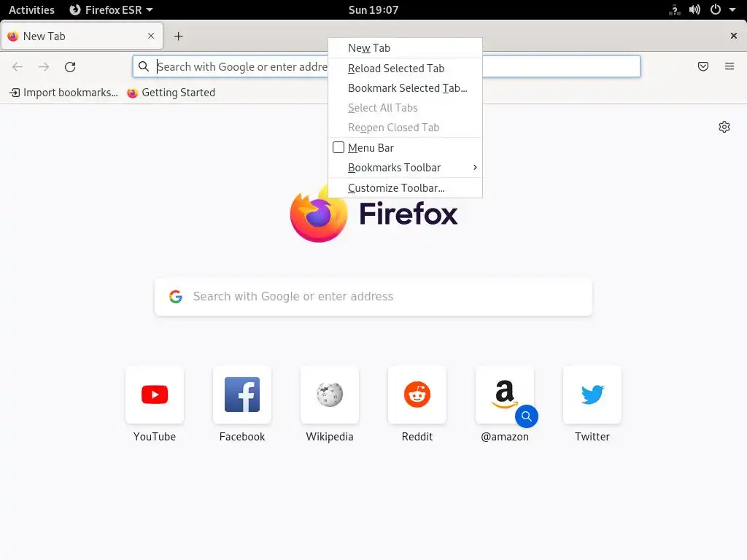This screenshot has height=560, width=747.
Task: Focus the page's Google search box
Action: (373, 297)
